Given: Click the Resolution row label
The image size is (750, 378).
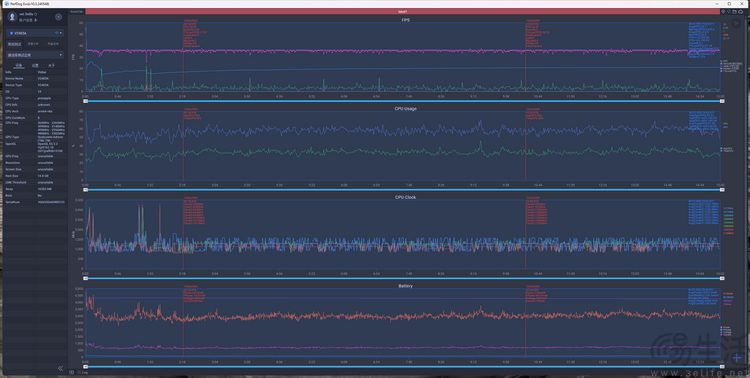Looking at the screenshot, I should coord(12,163).
